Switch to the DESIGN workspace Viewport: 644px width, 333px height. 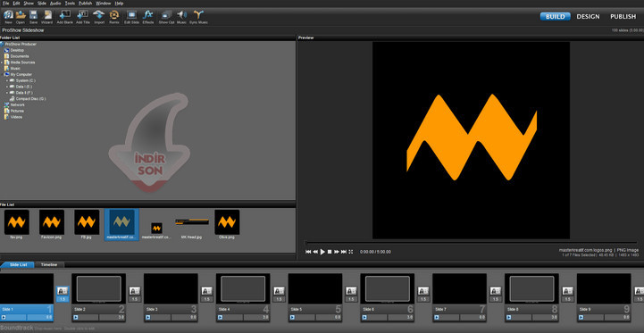(x=588, y=17)
